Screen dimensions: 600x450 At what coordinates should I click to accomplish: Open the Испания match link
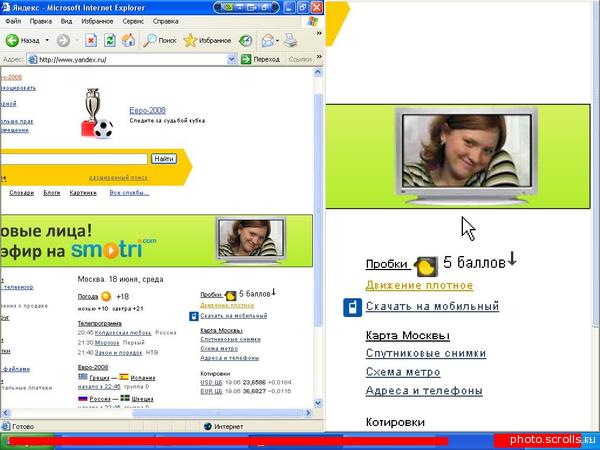tap(143, 378)
